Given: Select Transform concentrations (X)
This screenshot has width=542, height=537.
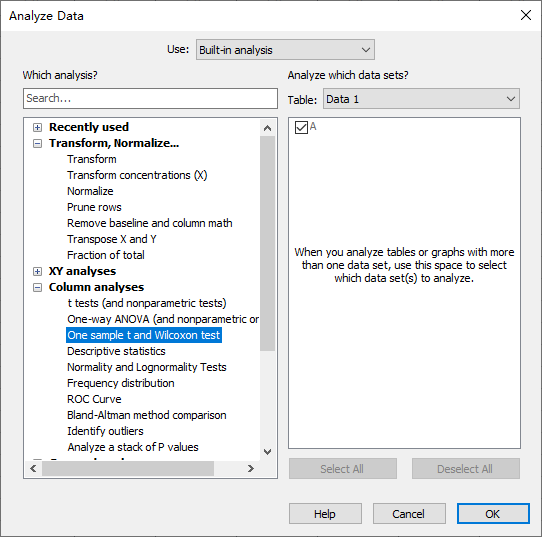Looking at the screenshot, I should 137,175.
